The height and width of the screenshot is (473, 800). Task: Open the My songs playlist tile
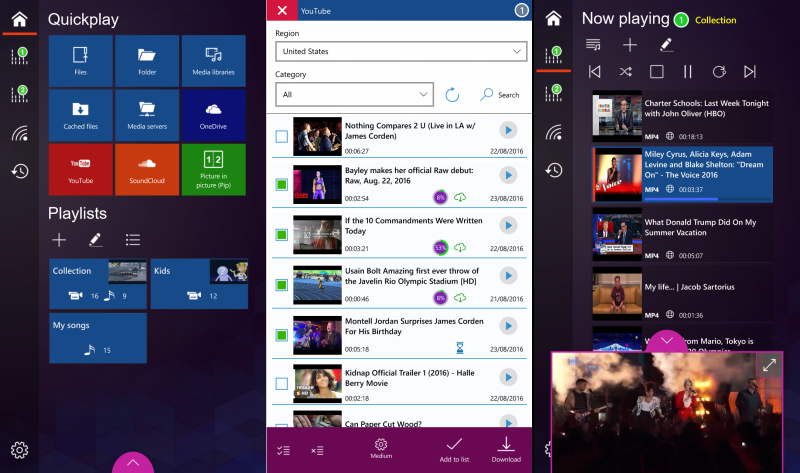(98, 338)
